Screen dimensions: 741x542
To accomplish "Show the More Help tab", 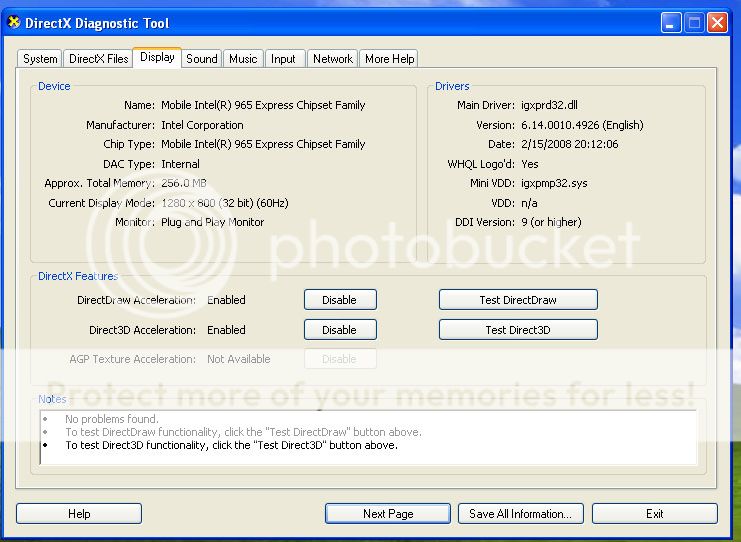I will [x=389, y=59].
